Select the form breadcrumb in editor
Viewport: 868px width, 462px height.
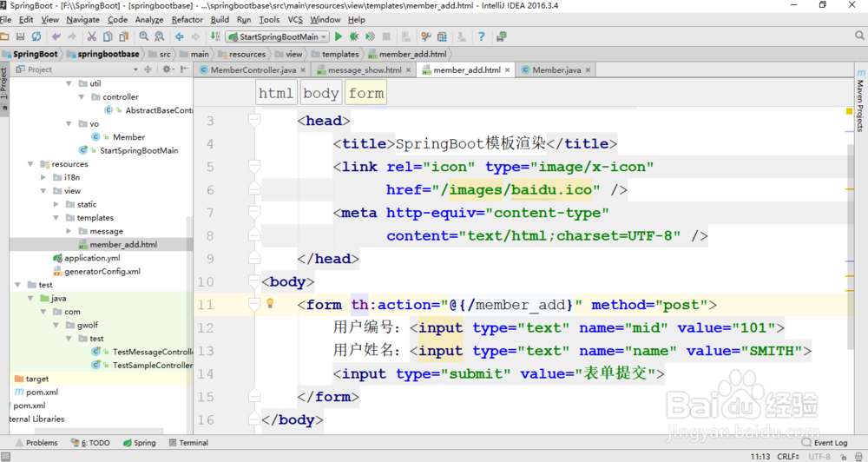366,93
